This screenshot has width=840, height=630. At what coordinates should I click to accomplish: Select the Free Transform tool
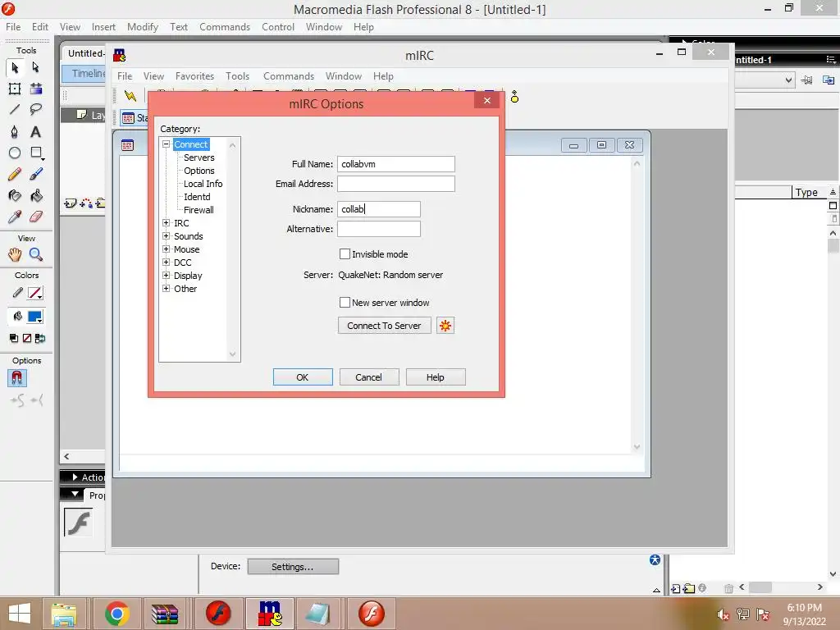click(15, 89)
